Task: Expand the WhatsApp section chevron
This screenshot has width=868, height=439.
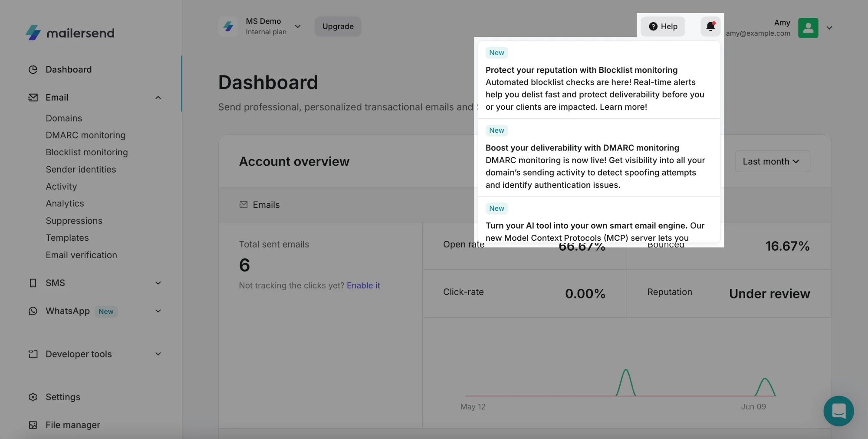Action: coord(158,311)
